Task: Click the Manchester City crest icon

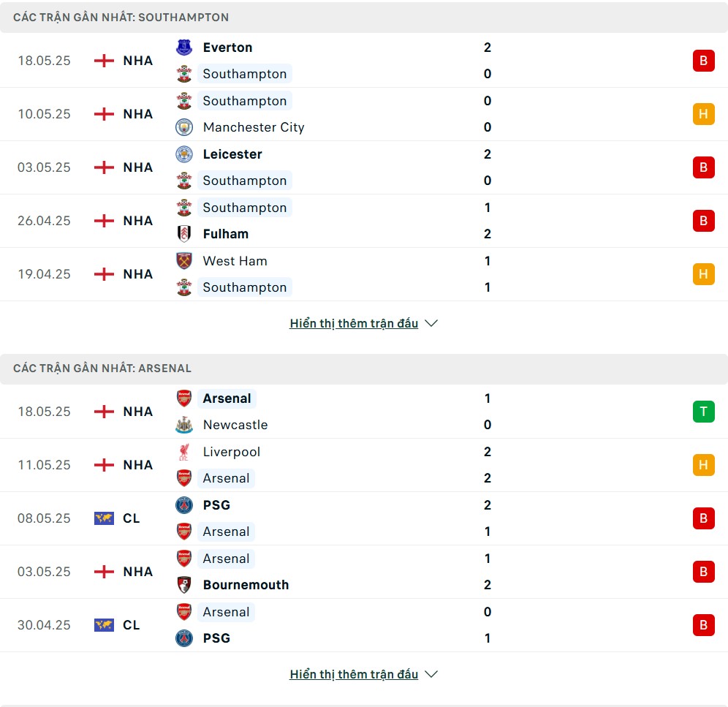Action: coord(184,127)
